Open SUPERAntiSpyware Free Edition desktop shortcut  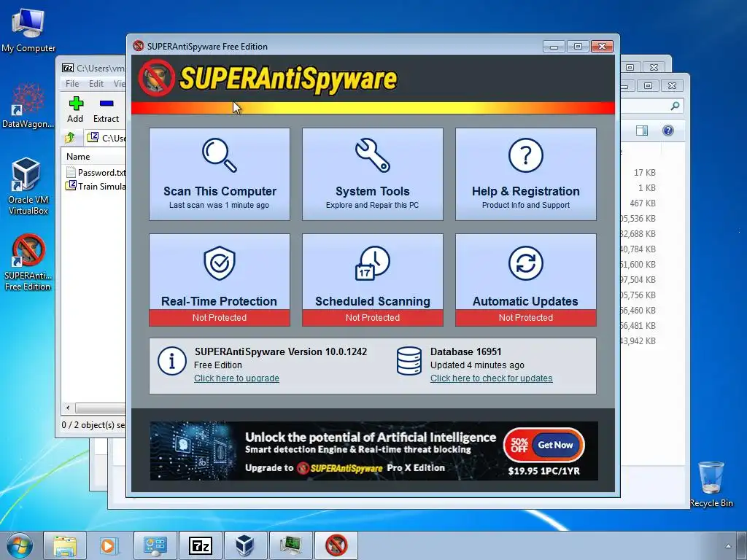[x=28, y=262]
